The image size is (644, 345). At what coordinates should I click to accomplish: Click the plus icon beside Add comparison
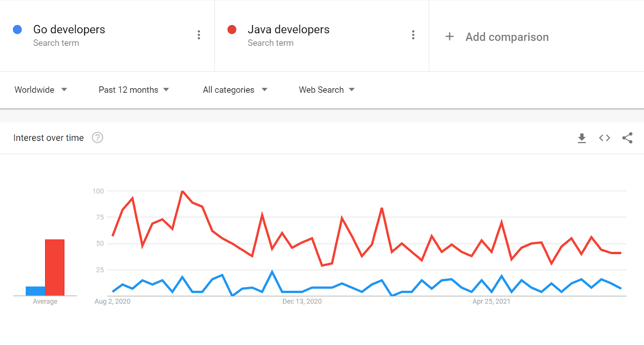click(x=449, y=36)
